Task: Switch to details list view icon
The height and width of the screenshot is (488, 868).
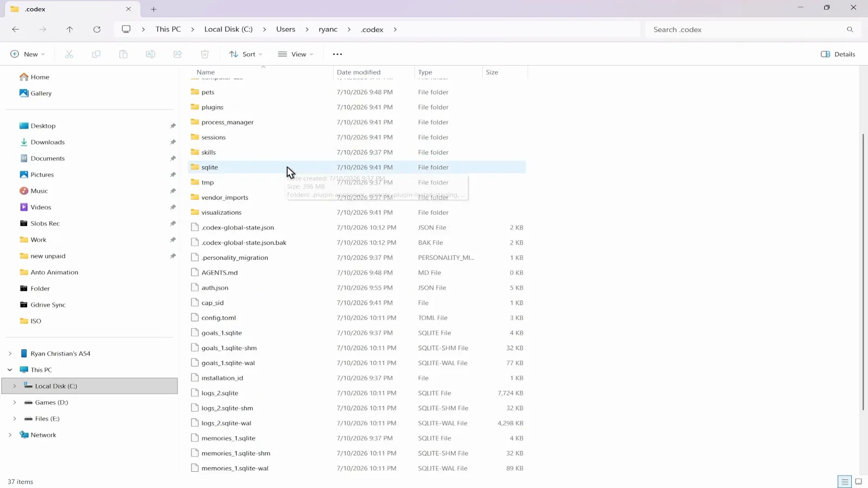Action: [845, 481]
